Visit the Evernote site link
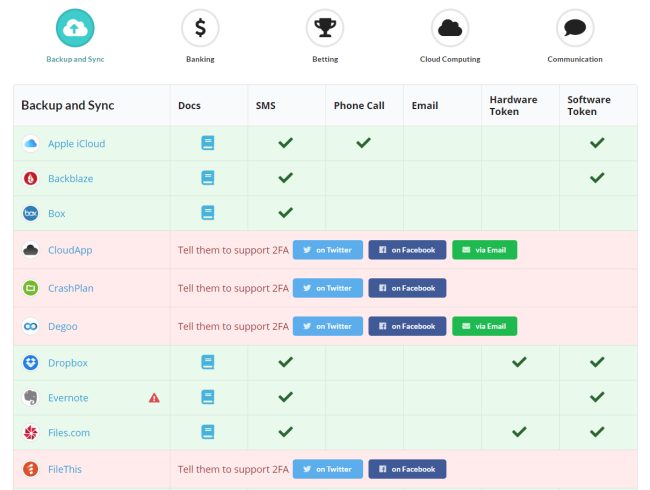Viewport: 650px width, 490px height. point(69,397)
